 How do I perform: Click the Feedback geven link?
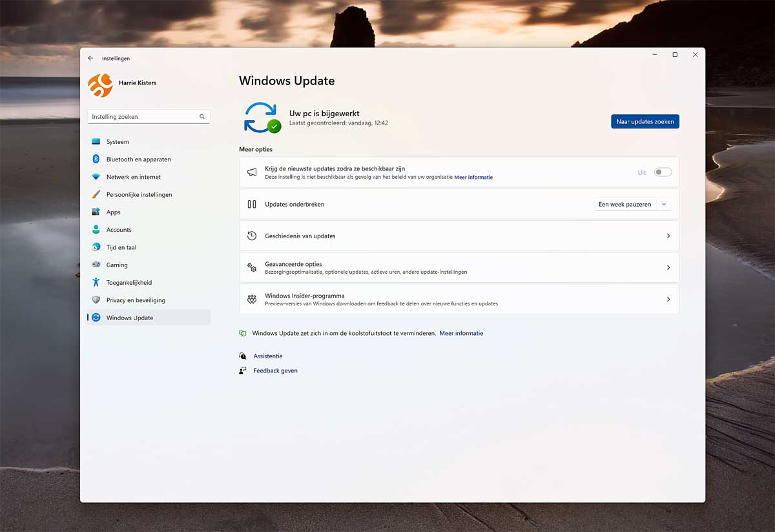(275, 371)
